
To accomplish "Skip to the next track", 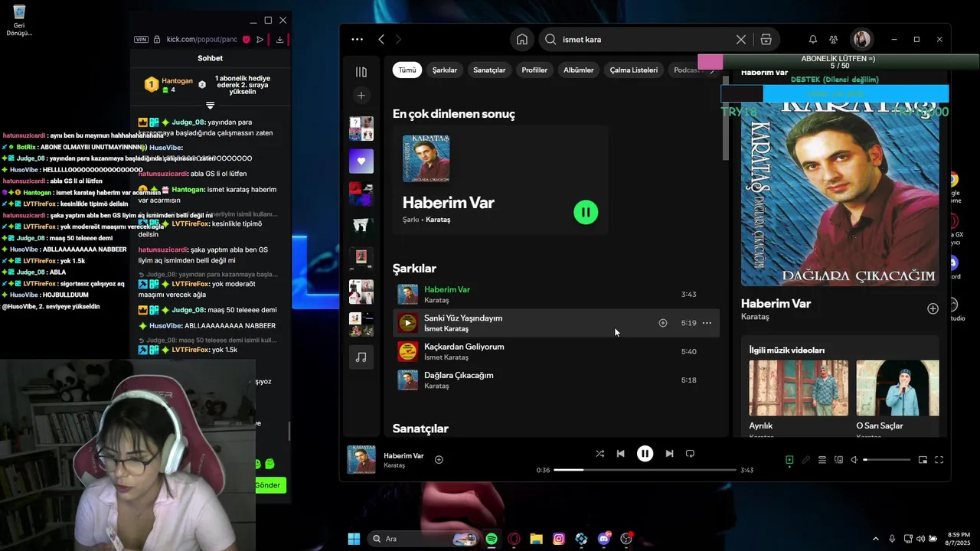I will click(x=669, y=454).
